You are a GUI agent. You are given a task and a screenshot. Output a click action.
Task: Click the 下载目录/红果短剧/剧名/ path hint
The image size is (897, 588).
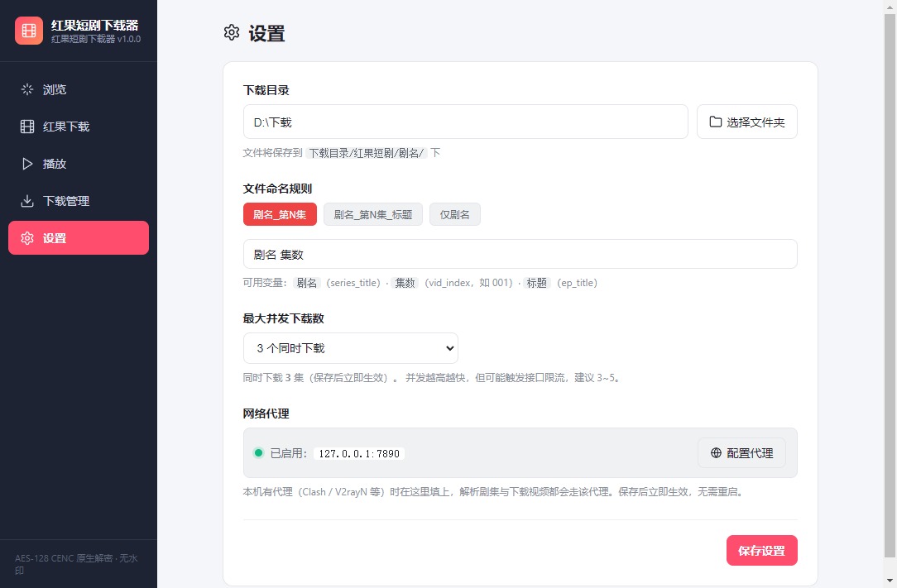point(366,153)
